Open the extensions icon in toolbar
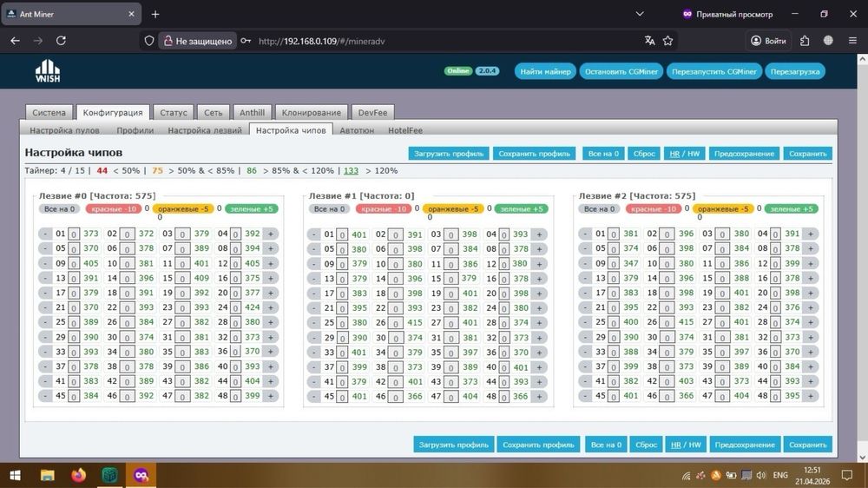The image size is (868, 488). click(x=805, y=41)
